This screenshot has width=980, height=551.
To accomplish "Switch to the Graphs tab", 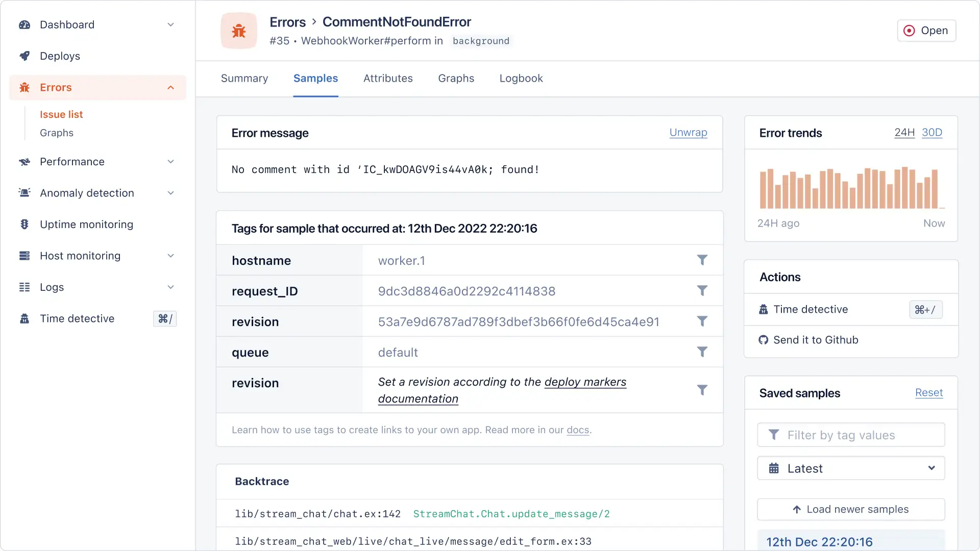I will point(456,79).
